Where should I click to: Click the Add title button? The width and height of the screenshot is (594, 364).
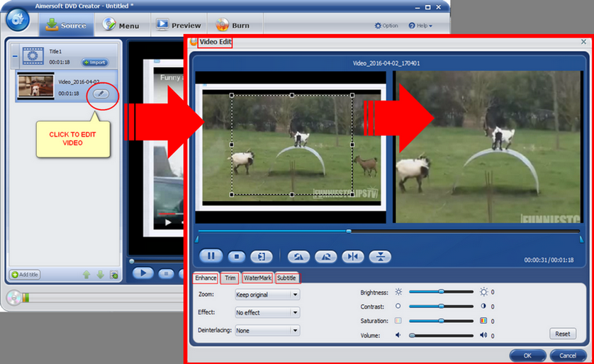(26, 275)
